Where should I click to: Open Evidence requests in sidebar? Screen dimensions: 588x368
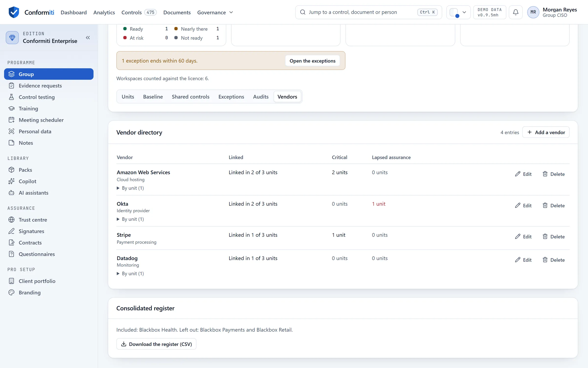(49, 86)
